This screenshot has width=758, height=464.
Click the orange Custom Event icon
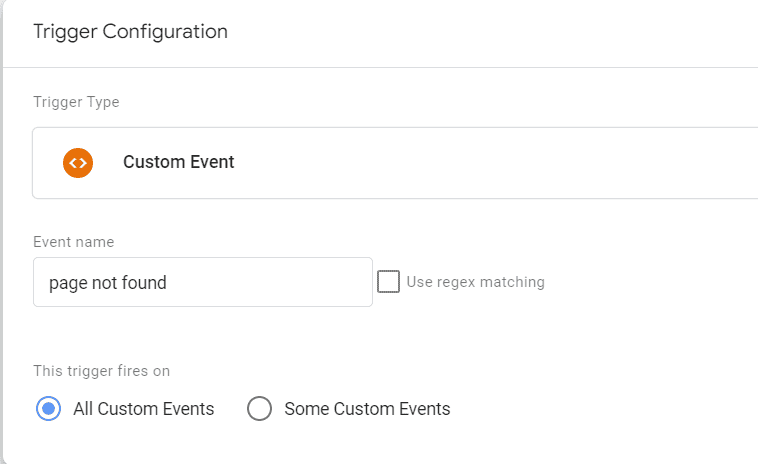tap(78, 162)
